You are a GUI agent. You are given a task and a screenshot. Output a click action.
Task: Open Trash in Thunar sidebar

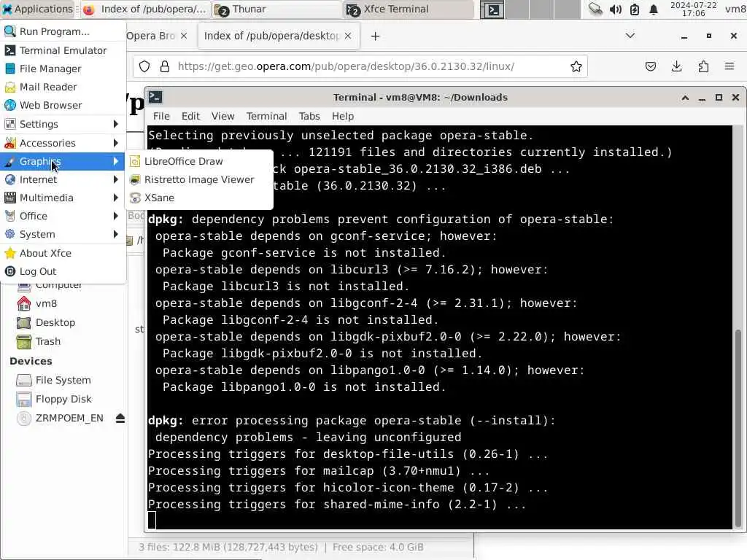point(47,341)
